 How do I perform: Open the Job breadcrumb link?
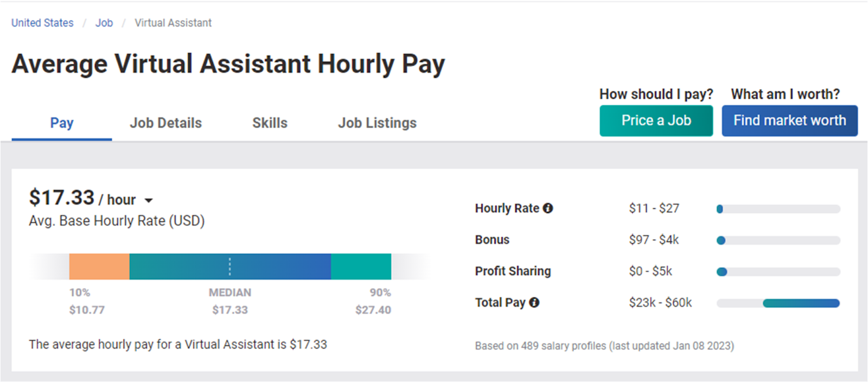tap(104, 23)
